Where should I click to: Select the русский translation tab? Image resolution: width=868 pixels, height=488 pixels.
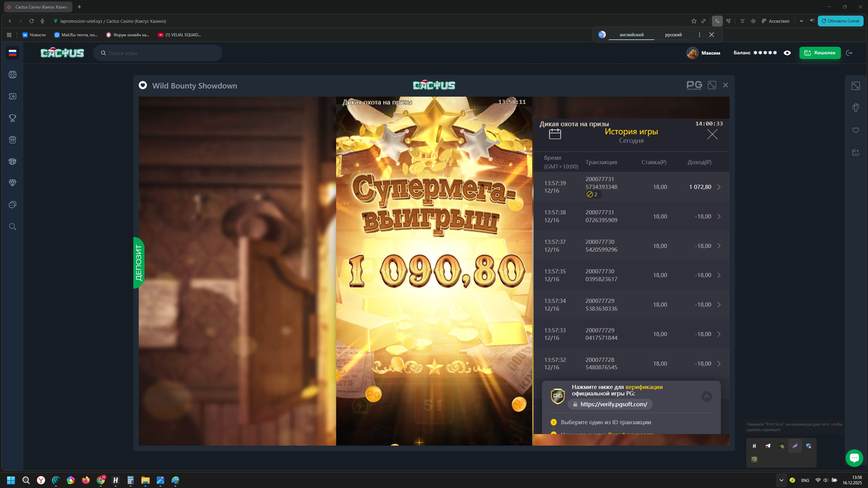[x=673, y=35]
